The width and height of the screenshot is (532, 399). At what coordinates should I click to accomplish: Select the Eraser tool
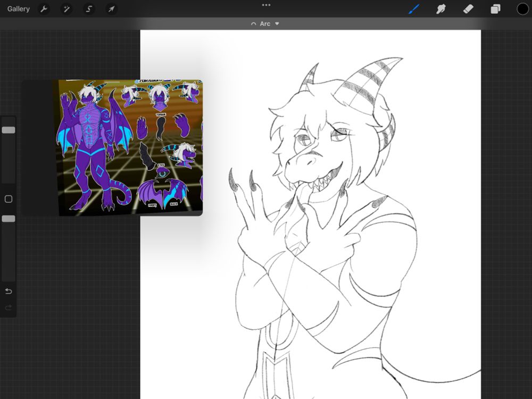[x=468, y=9]
